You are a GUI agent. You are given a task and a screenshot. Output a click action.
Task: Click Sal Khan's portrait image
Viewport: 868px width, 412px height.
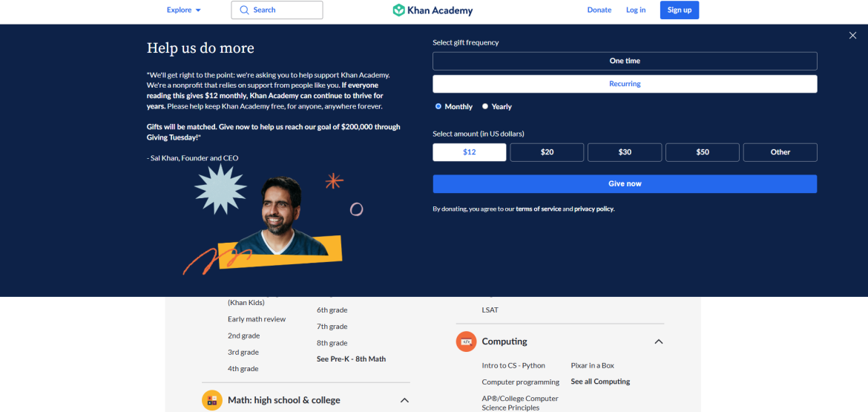tap(281, 216)
